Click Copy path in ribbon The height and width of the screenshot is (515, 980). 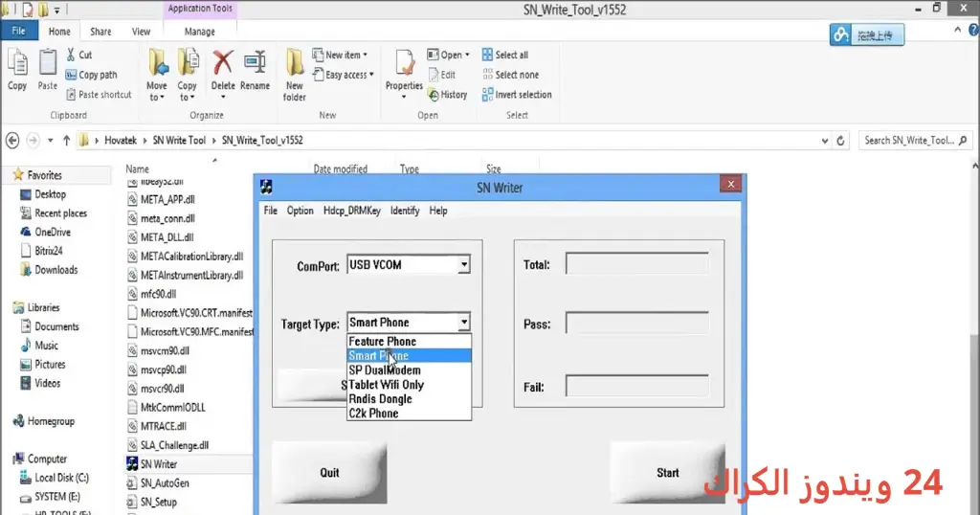pos(91,75)
